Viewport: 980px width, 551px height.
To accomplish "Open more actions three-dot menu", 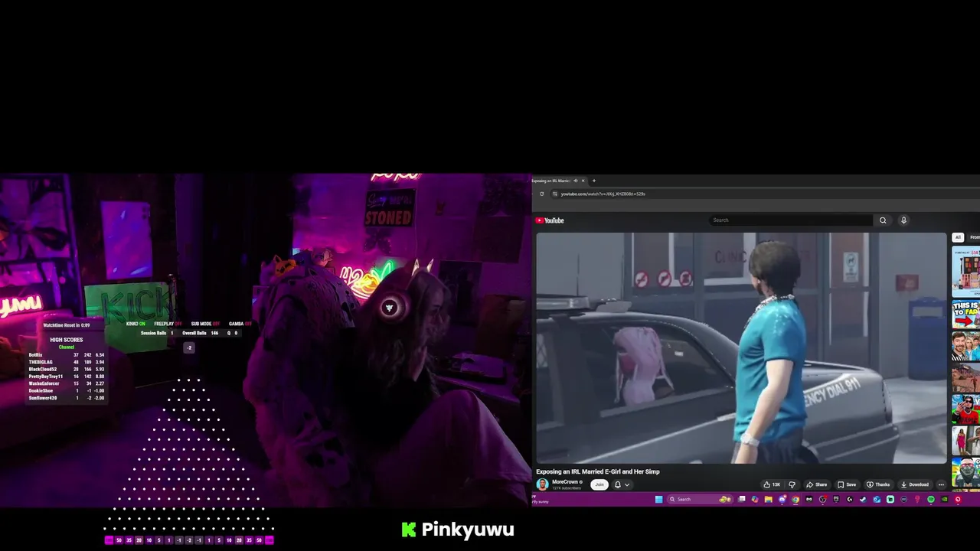I will (x=942, y=484).
